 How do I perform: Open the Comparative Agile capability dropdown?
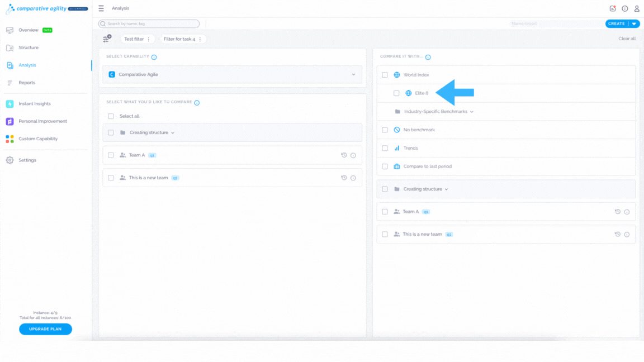point(233,74)
